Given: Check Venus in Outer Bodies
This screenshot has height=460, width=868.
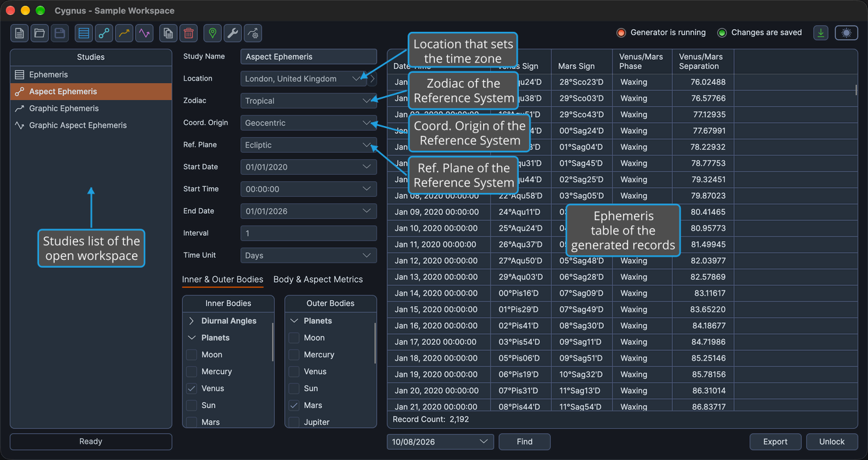Looking at the screenshot, I should (x=294, y=372).
